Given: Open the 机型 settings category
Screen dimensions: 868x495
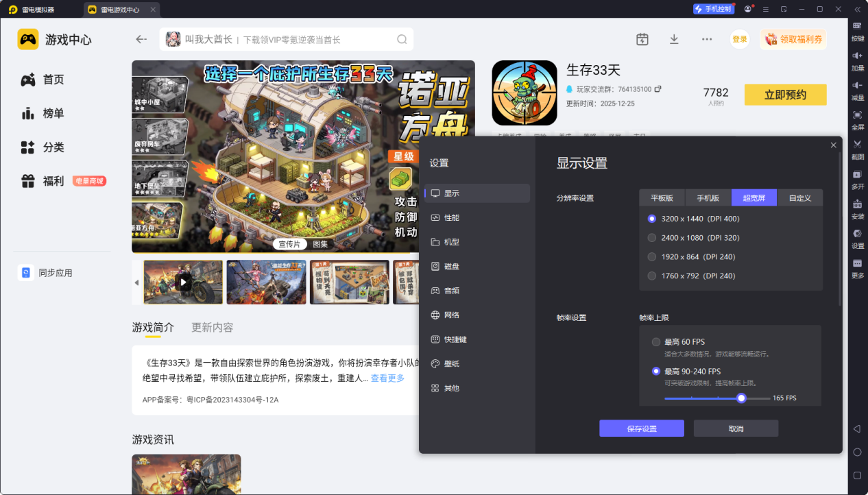Looking at the screenshot, I should [x=477, y=242].
